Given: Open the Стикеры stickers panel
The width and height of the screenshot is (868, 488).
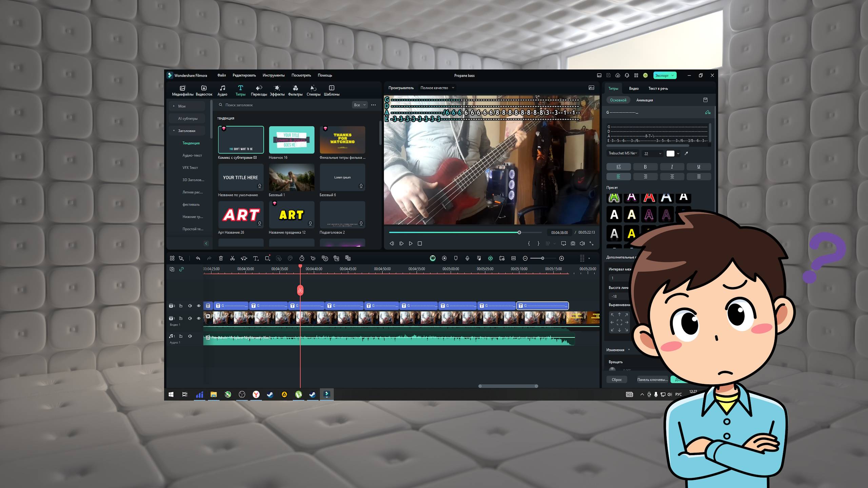Looking at the screenshot, I should point(313,90).
